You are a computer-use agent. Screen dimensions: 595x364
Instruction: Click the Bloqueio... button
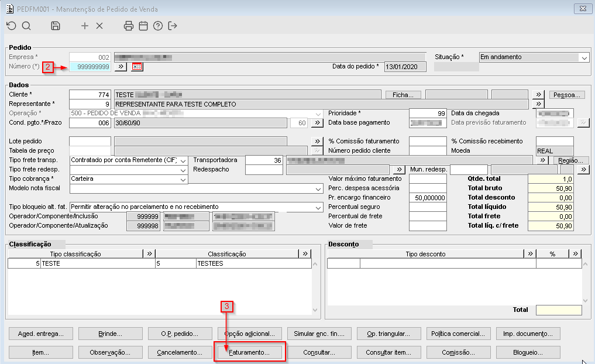pyautogui.click(x=528, y=352)
